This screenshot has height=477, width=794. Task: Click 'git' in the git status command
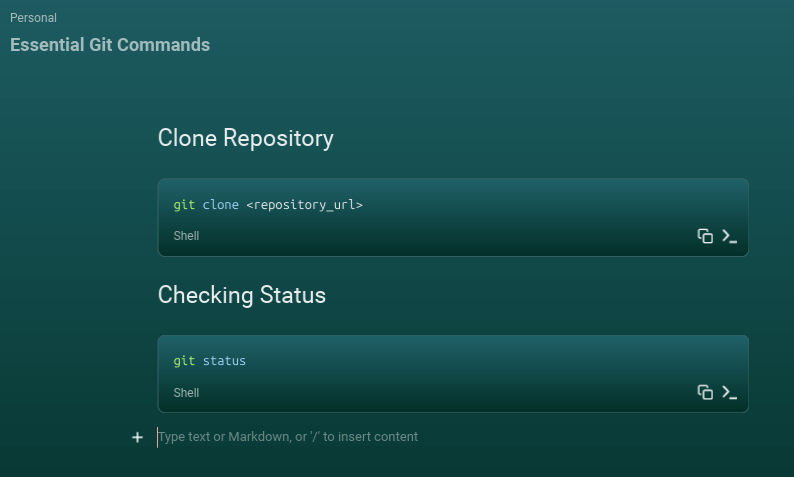[184, 361]
